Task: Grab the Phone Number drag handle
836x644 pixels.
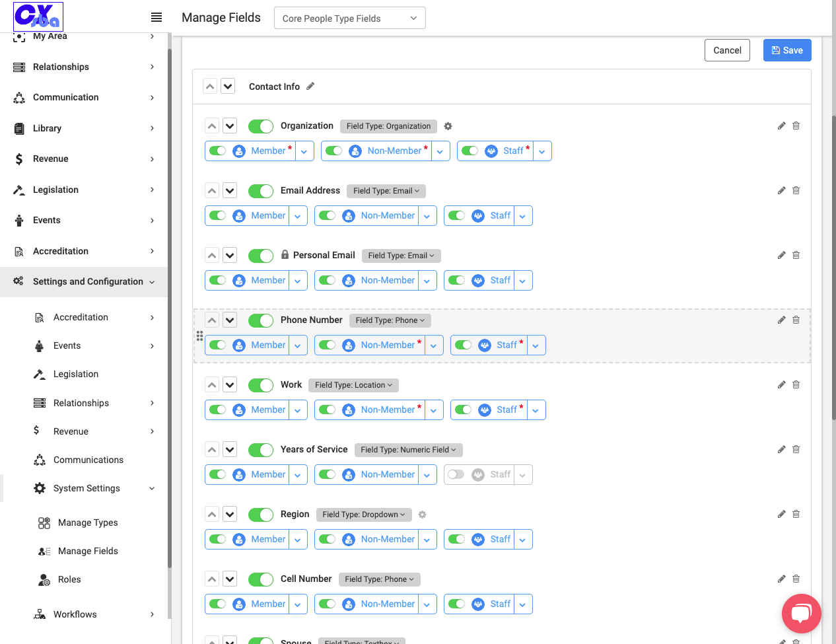Action: [199, 336]
